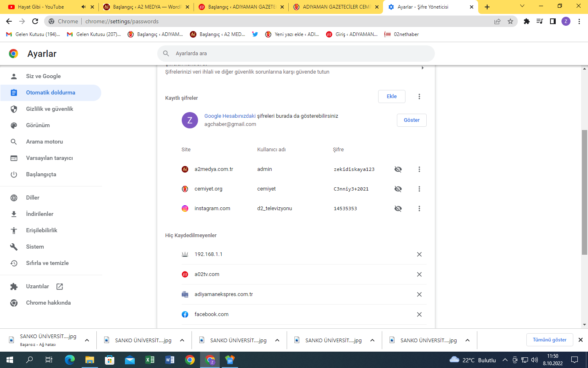The width and height of the screenshot is (588, 368).
Task: Click the share page icon in address bar
Action: coord(497,21)
